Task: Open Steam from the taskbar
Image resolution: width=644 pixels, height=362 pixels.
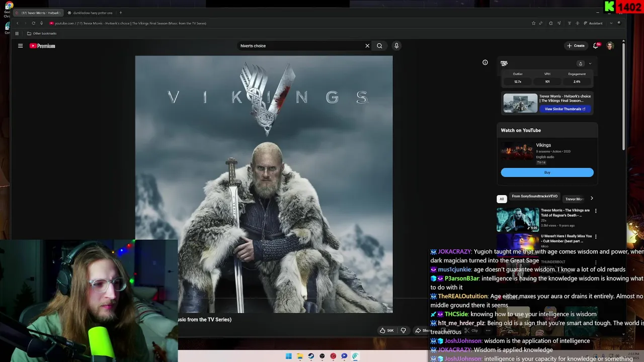Action: click(x=311, y=356)
